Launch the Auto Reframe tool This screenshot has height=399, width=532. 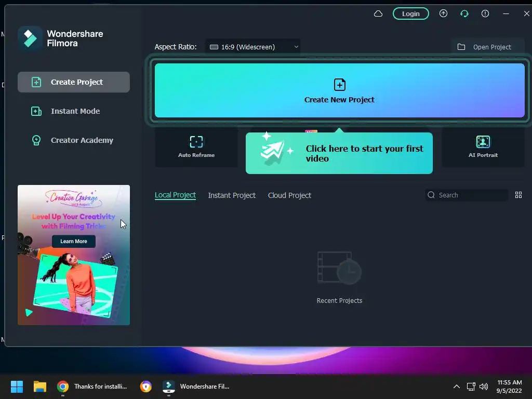196,147
